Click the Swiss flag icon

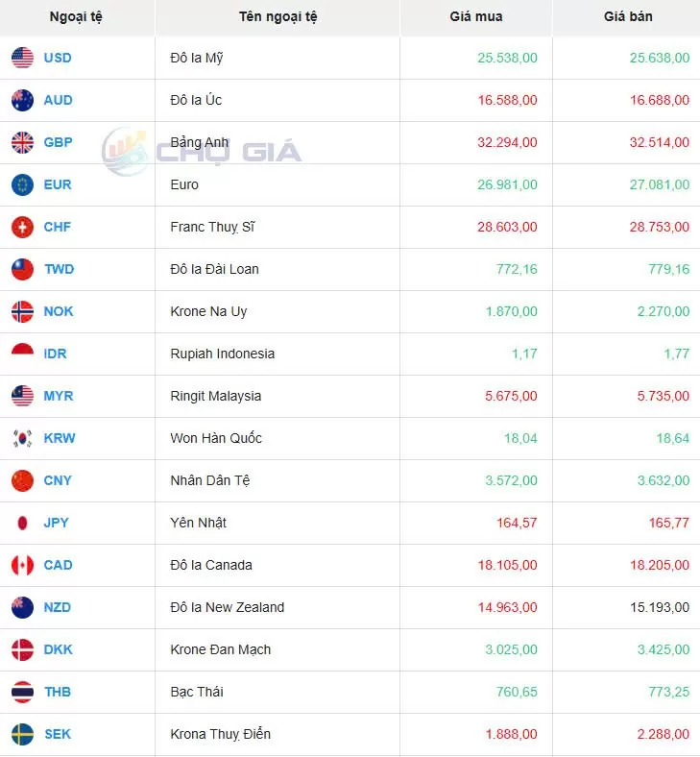pos(22,227)
